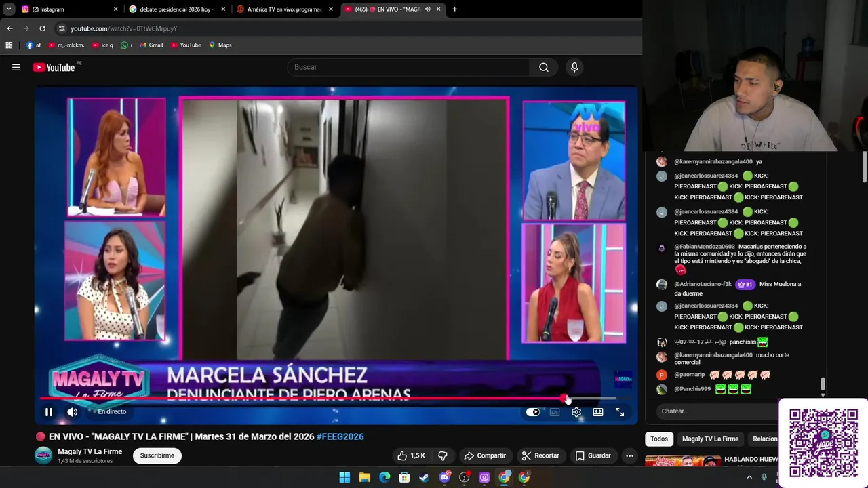The height and width of the screenshot is (488, 868).
Task: Open the browser apps grid shortcut
Action: point(9,45)
